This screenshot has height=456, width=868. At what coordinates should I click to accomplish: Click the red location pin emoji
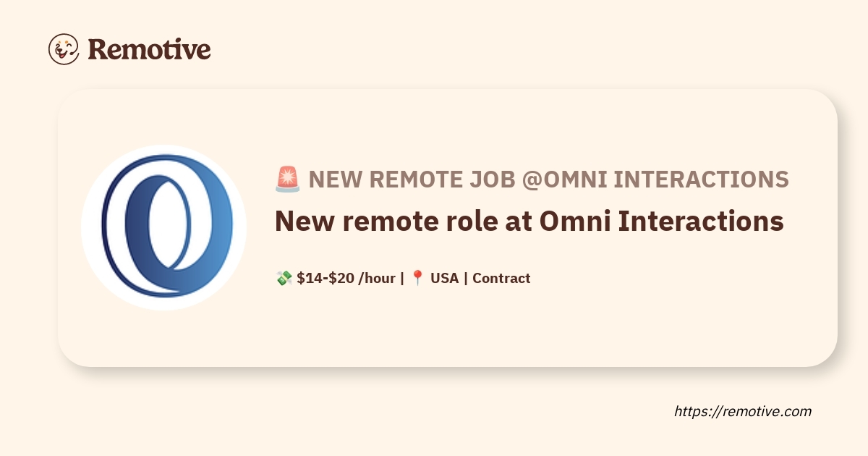pyautogui.click(x=417, y=278)
